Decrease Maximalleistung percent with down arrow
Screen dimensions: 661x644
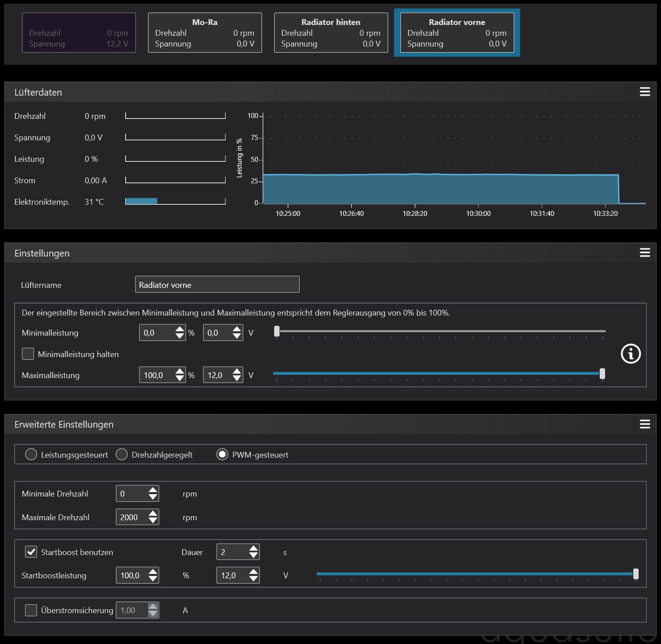tap(180, 379)
